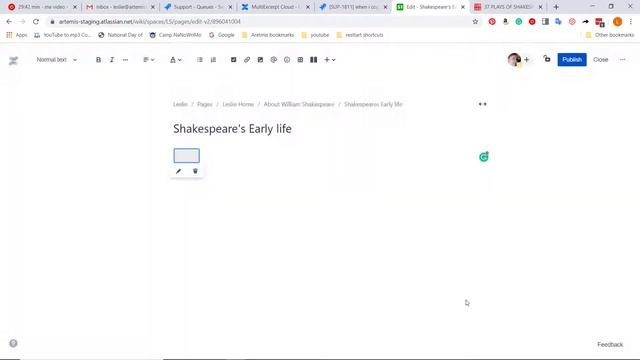
Task: Select the macro placeholder box
Action: click(x=187, y=156)
